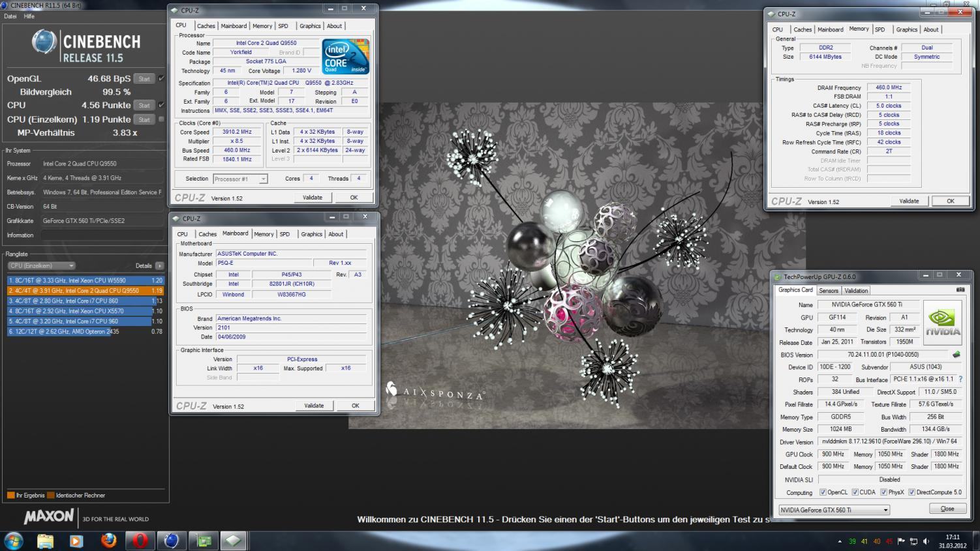The image size is (980, 551).
Task: Click the Cinebench globe logo
Action: click(x=44, y=42)
